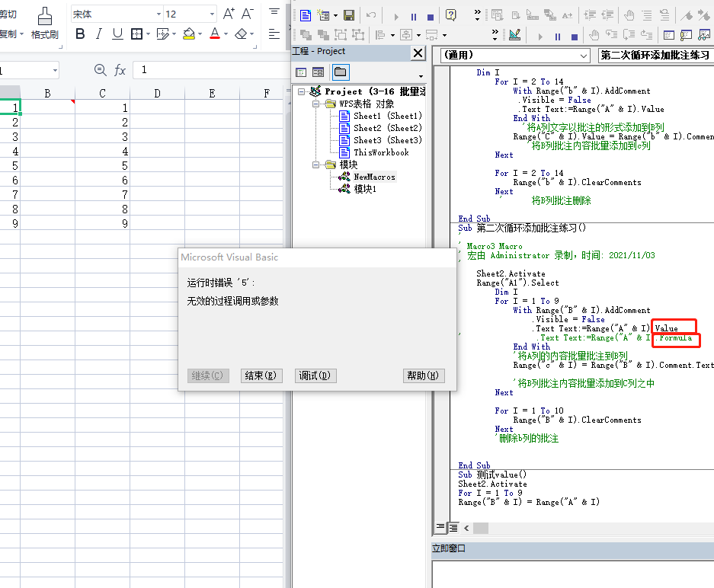Decrease font size with the A- icon
Viewport: 714px width, 588px height.
(x=247, y=14)
